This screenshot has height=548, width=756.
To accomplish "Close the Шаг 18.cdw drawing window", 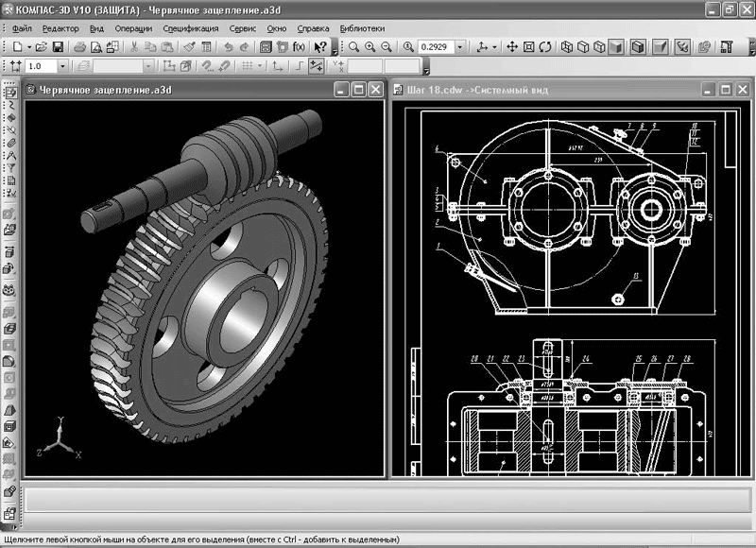I will click(742, 90).
